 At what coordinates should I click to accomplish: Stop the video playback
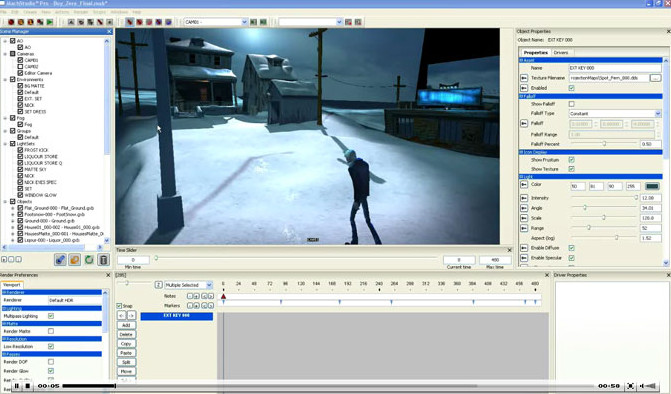coord(27,386)
